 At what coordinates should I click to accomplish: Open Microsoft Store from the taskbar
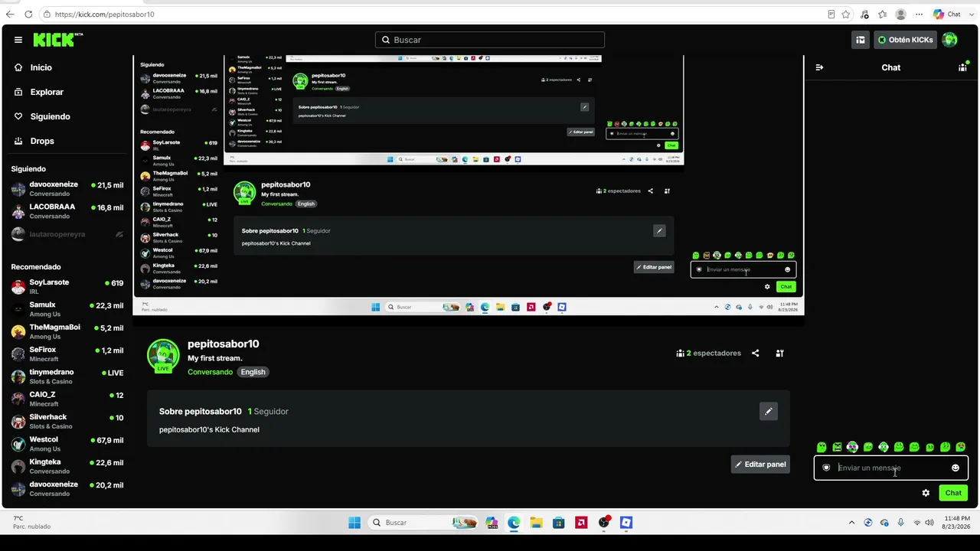pos(559,523)
